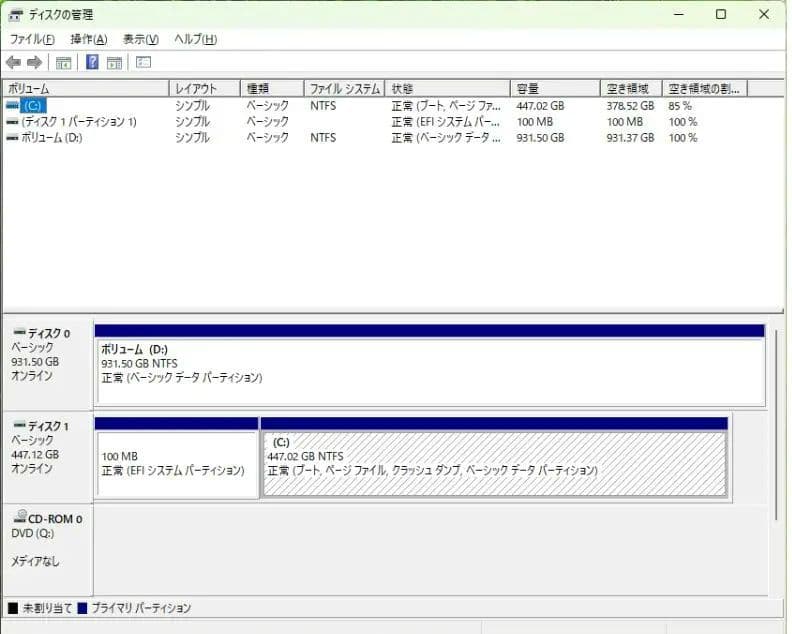Viewport: 792px width, 634px height.
Task: Click the 378.52 GB free space cell
Action: [630, 106]
